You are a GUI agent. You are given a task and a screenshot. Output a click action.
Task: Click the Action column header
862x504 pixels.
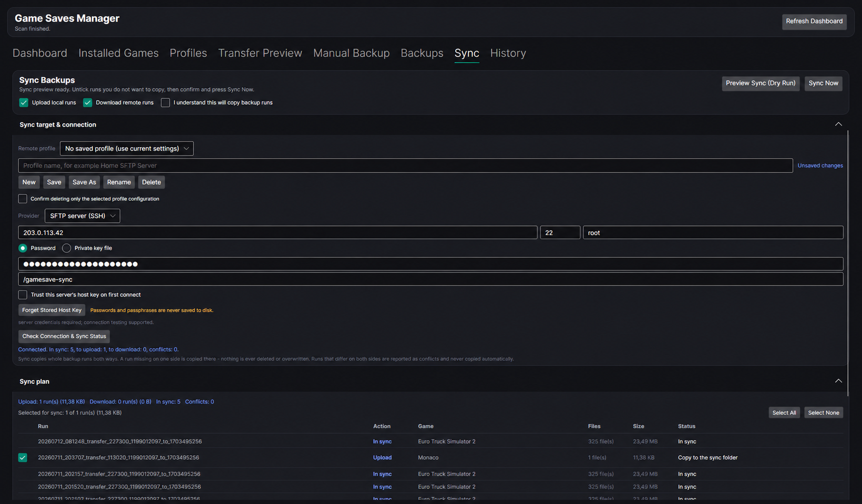pyautogui.click(x=382, y=426)
